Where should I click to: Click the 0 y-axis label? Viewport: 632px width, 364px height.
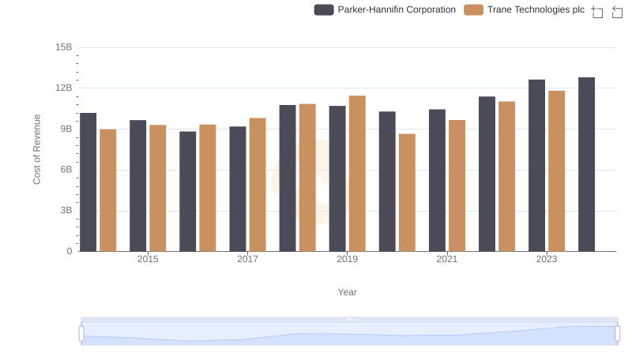[70, 251]
